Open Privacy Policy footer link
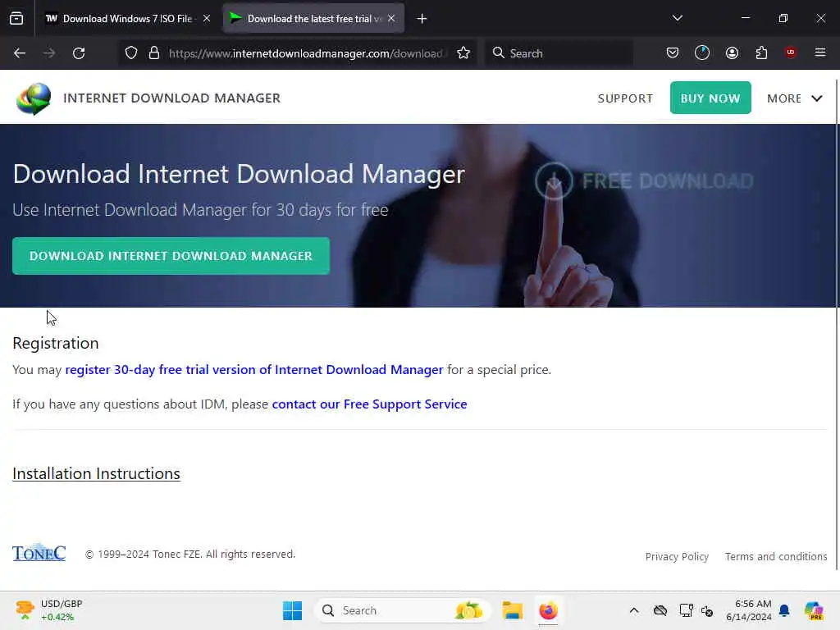Viewport: 840px width, 630px height. pyautogui.click(x=677, y=557)
